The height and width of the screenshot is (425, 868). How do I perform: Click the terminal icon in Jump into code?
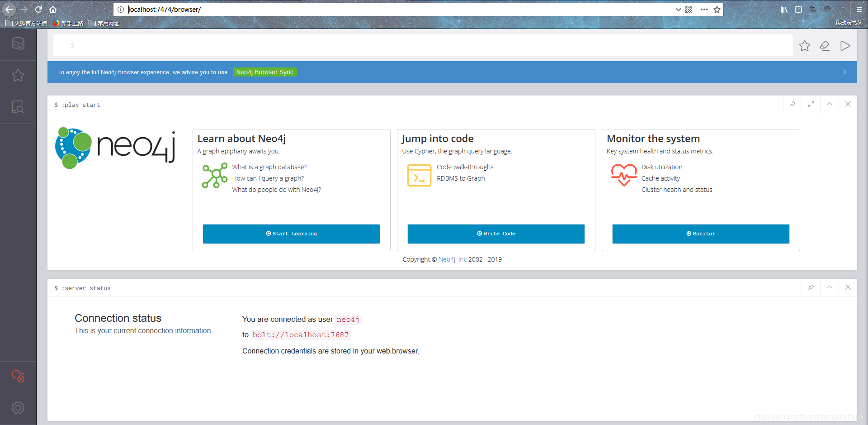coord(419,175)
